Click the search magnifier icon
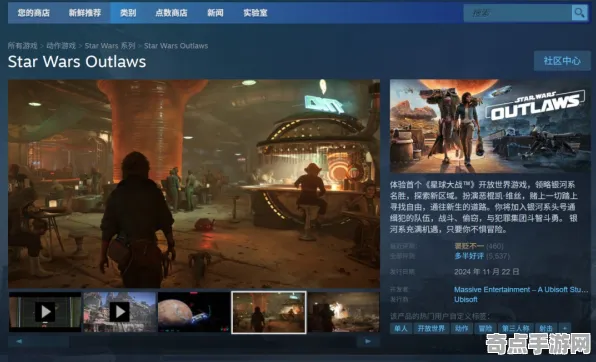Viewport: 596px width, 362px height. [580, 13]
